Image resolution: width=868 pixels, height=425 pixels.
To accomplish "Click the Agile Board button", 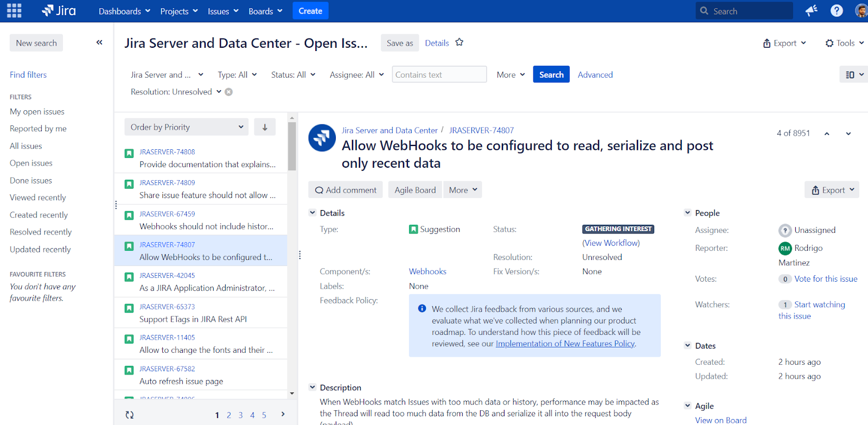I will [415, 190].
